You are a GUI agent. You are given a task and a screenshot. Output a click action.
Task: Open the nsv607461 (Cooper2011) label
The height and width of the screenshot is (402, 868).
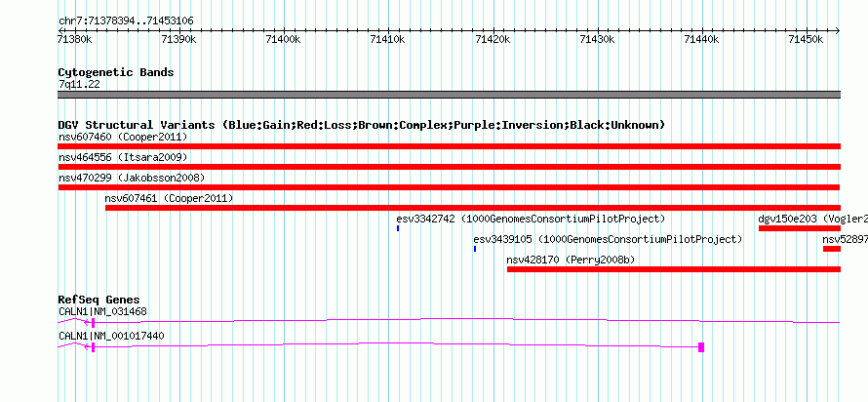[169, 198]
